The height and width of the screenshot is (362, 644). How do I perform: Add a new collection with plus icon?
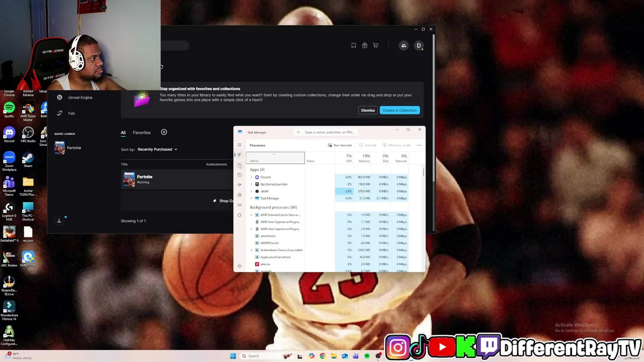[x=164, y=132]
